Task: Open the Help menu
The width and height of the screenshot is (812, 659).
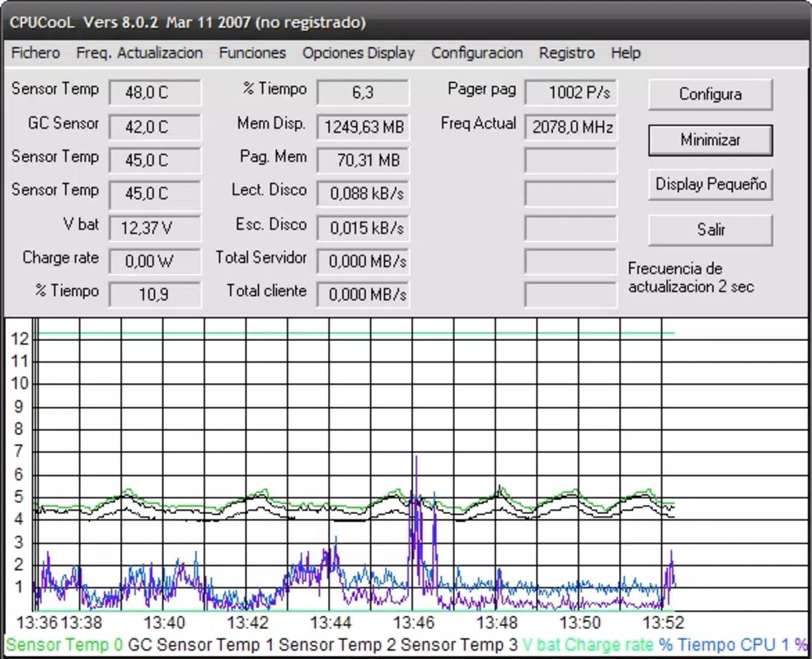Action: (x=626, y=53)
